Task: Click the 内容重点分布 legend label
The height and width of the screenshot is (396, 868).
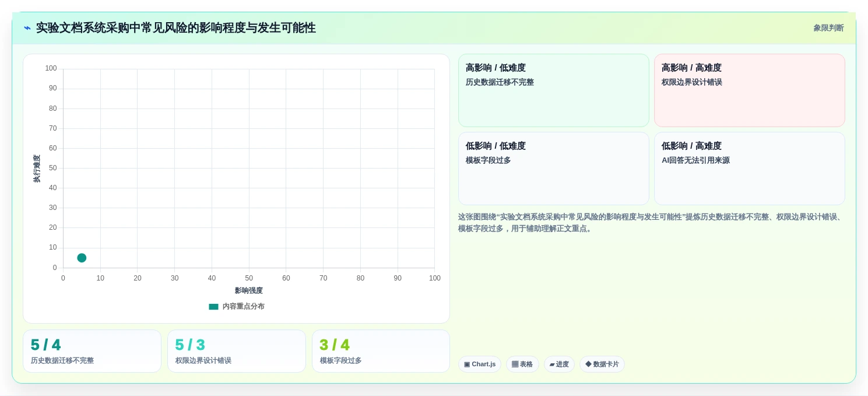Action: [x=243, y=307]
